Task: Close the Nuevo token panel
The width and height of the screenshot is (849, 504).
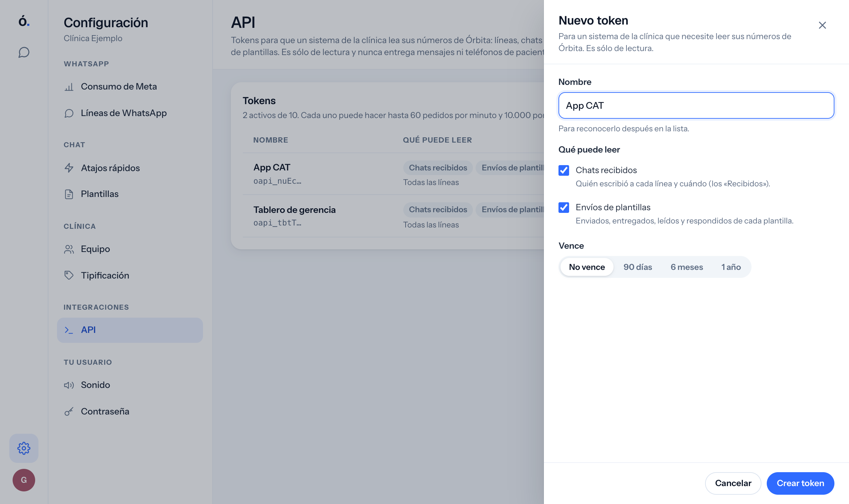Action: coord(822,25)
